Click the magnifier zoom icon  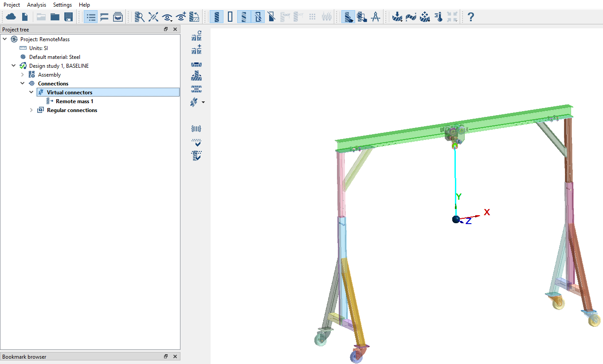click(x=140, y=17)
